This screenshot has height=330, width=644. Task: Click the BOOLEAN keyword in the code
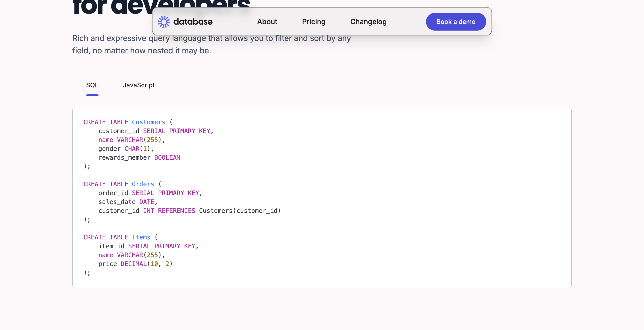click(167, 158)
